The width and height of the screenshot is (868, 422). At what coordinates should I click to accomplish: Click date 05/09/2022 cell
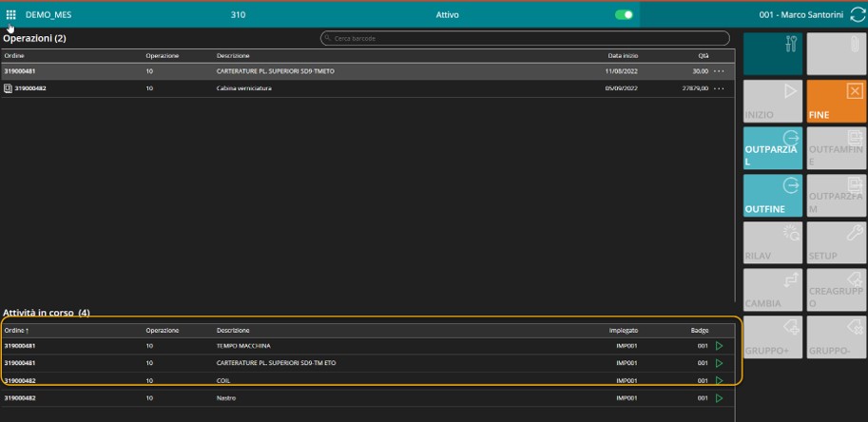tap(621, 88)
